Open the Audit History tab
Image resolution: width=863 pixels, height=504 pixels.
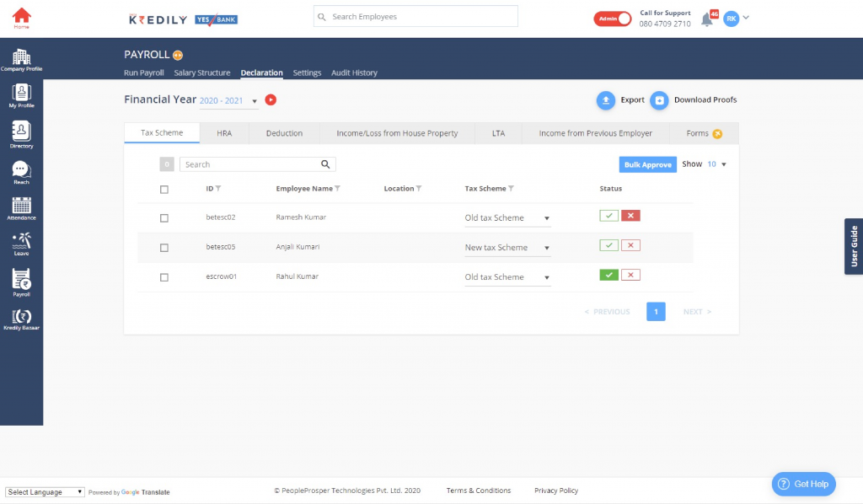coord(355,72)
